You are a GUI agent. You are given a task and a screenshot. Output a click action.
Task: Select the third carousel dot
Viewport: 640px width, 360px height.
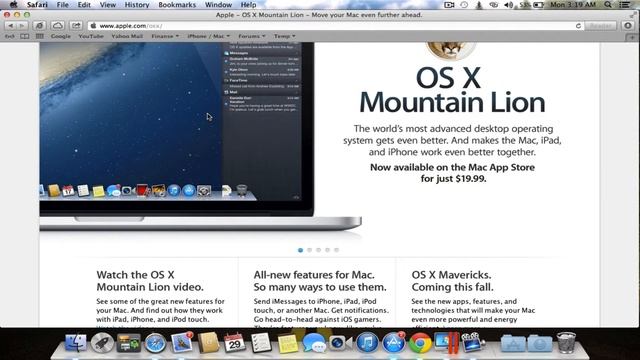[x=318, y=250]
